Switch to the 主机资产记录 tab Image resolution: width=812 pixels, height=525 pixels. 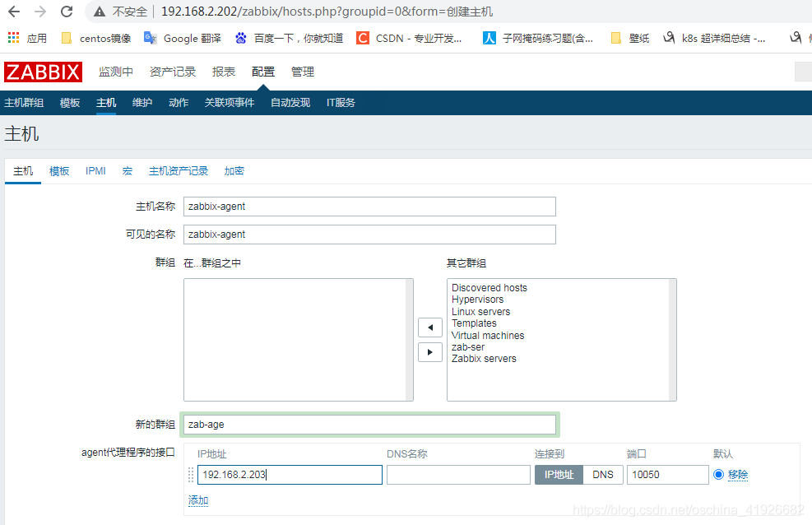point(179,171)
